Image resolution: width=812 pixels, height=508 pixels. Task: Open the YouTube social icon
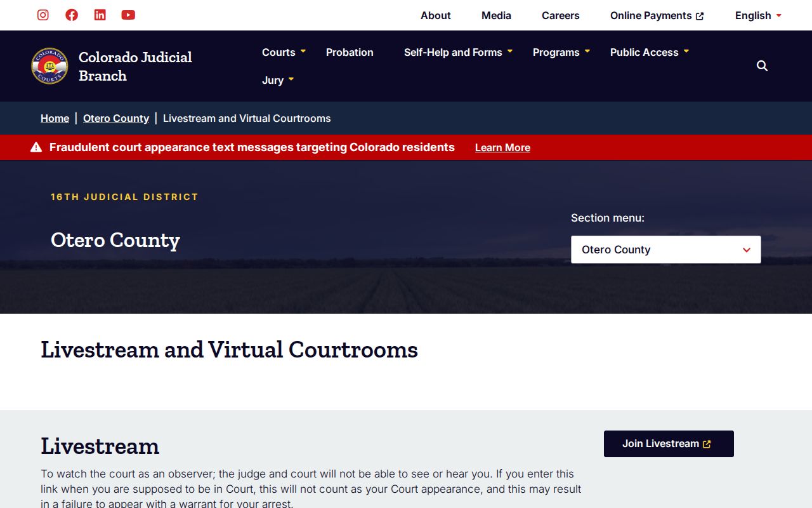pos(128,15)
